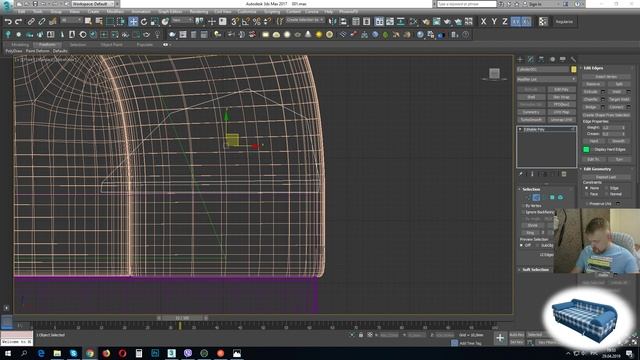
Task: Click the Mirror tool icon
Action: pyautogui.click(x=333, y=22)
